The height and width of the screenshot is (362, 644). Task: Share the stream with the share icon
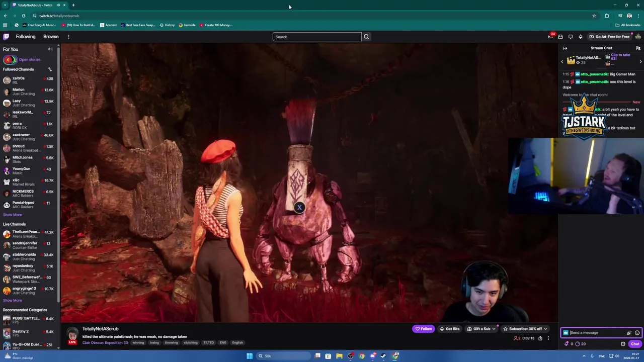click(x=540, y=338)
